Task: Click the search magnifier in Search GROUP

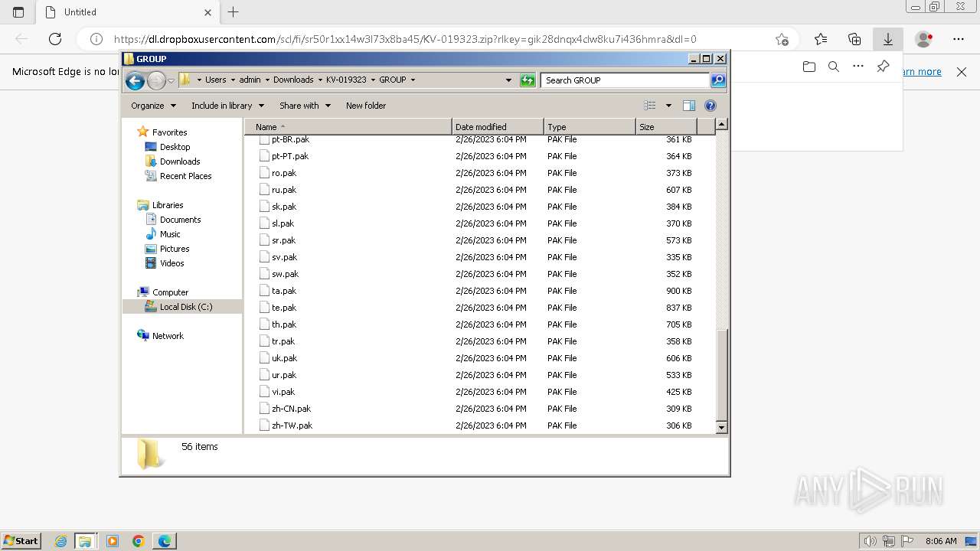Action: click(x=717, y=80)
